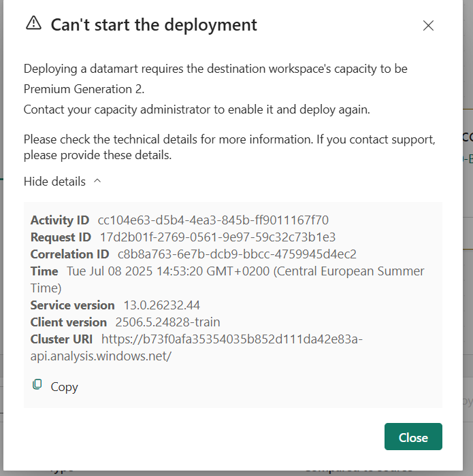
Task: Collapse the Hide details expander
Action: [x=63, y=182]
